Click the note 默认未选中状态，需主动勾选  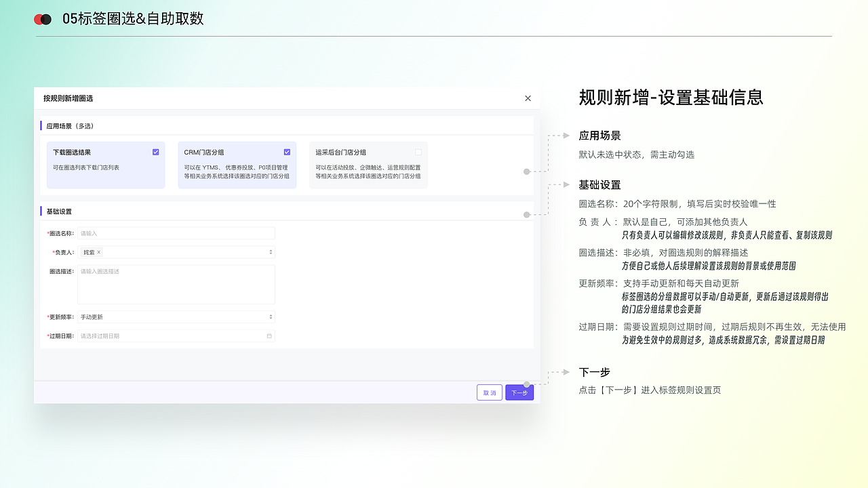point(636,155)
